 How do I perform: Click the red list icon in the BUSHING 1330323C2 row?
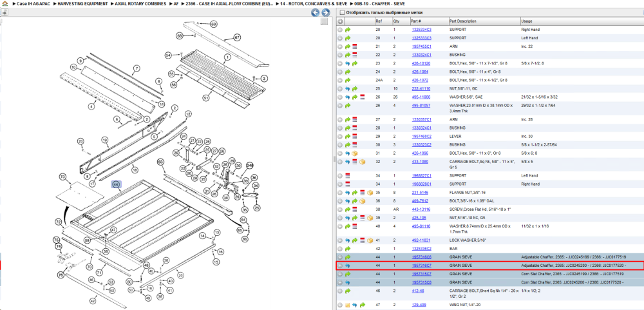pyautogui.click(x=354, y=145)
